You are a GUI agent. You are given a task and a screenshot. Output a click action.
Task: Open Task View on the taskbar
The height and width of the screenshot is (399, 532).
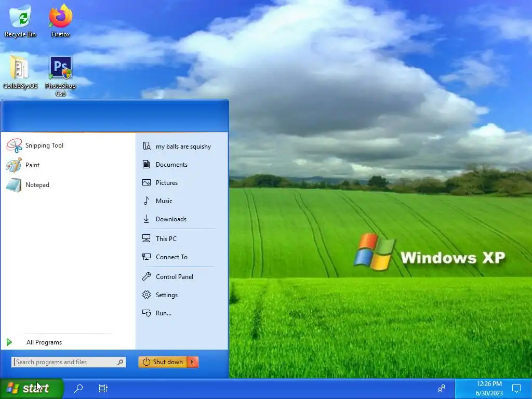[103, 388]
